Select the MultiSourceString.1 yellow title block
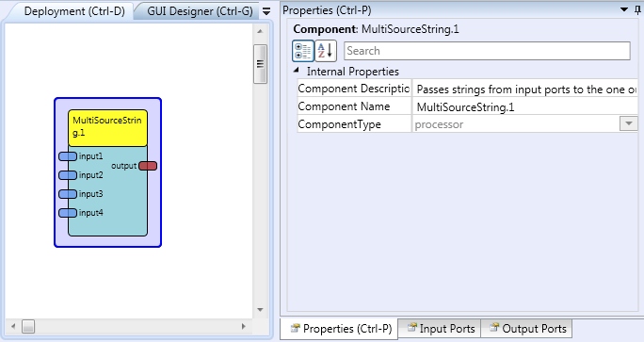This screenshot has width=644, height=342. pos(107,128)
